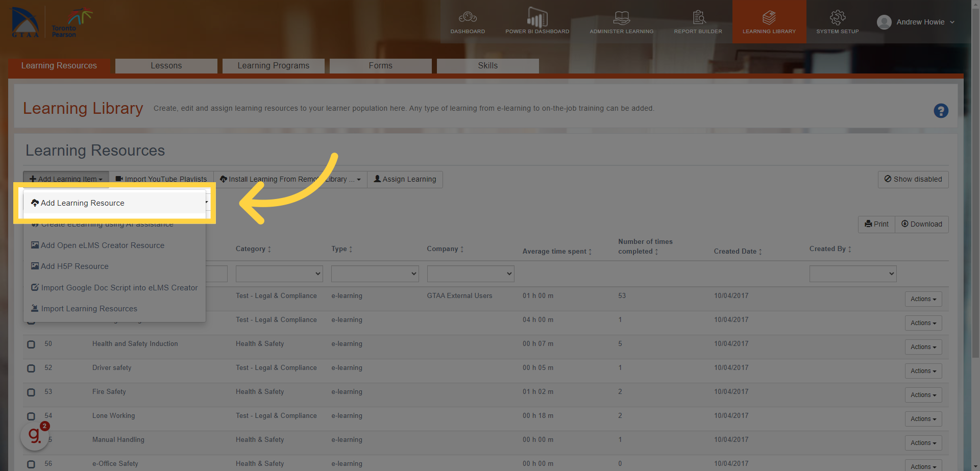Click the GTAA Toronto Pearson logo
The image size is (980, 471).
point(51,22)
